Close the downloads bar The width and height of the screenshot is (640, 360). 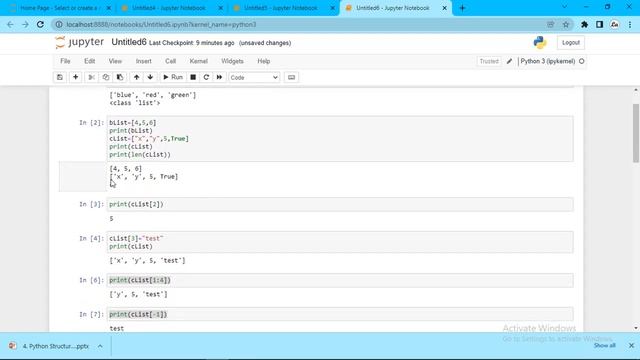point(631,346)
